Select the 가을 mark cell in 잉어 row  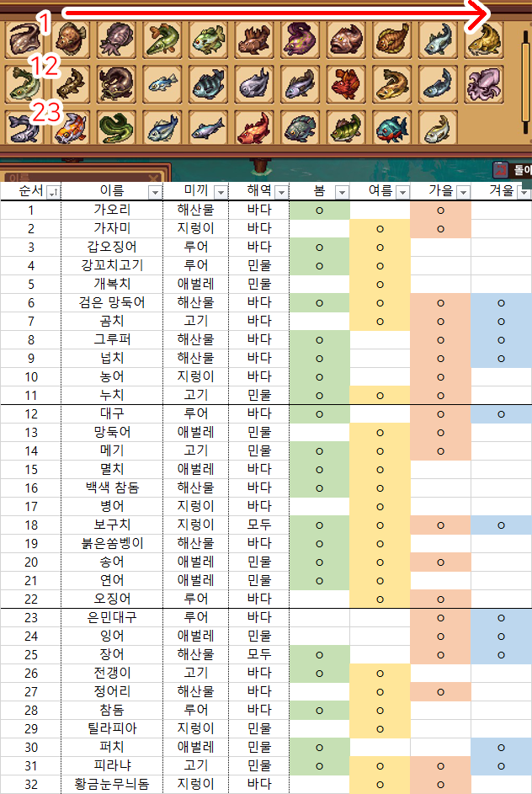pos(440,636)
